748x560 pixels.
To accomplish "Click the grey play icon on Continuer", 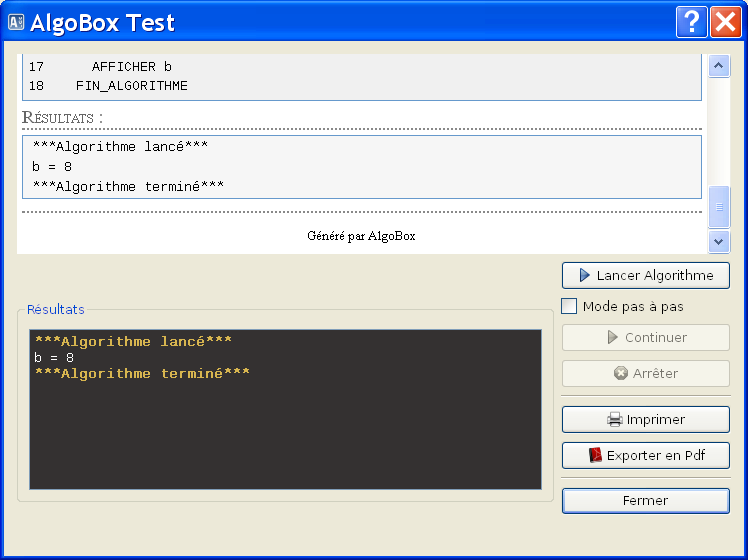I will tap(613, 338).
